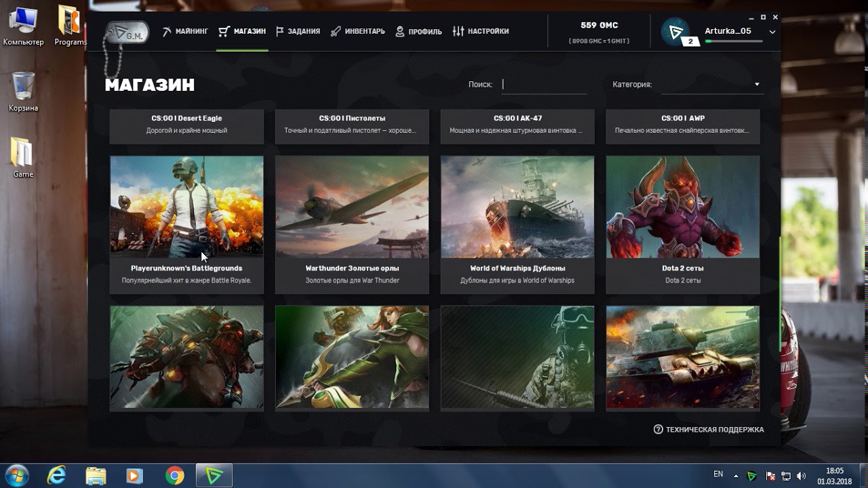Open the Корзина recycle bin
Image resolution: width=868 pixels, height=488 pixels.
pos(23,93)
